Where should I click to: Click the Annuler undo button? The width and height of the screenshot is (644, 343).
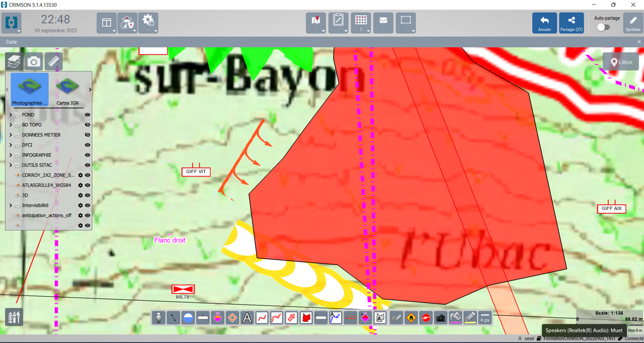[x=544, y=23]
